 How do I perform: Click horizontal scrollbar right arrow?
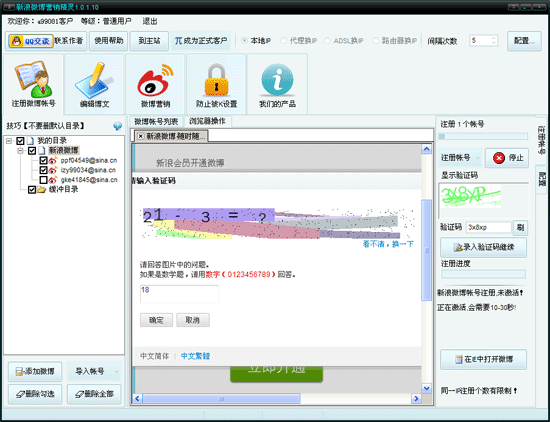416,398
